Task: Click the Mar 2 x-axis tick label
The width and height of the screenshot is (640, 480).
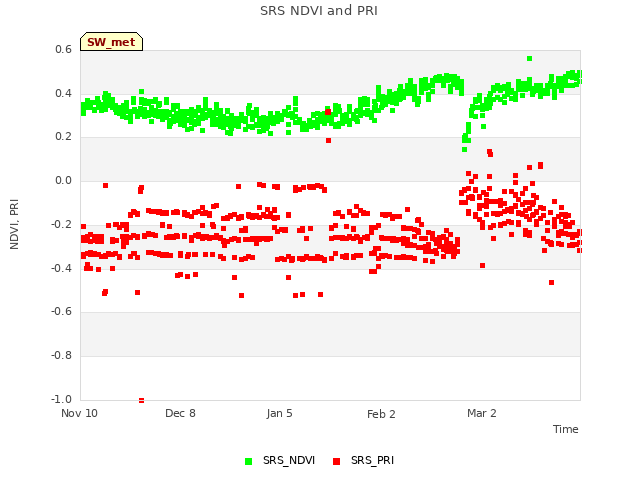Action: 482,413
